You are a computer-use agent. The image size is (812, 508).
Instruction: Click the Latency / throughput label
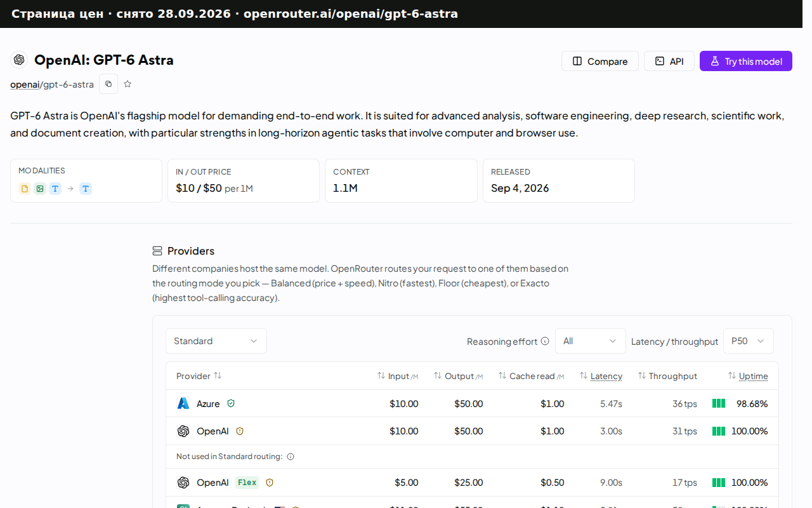(x=674, y=342)
